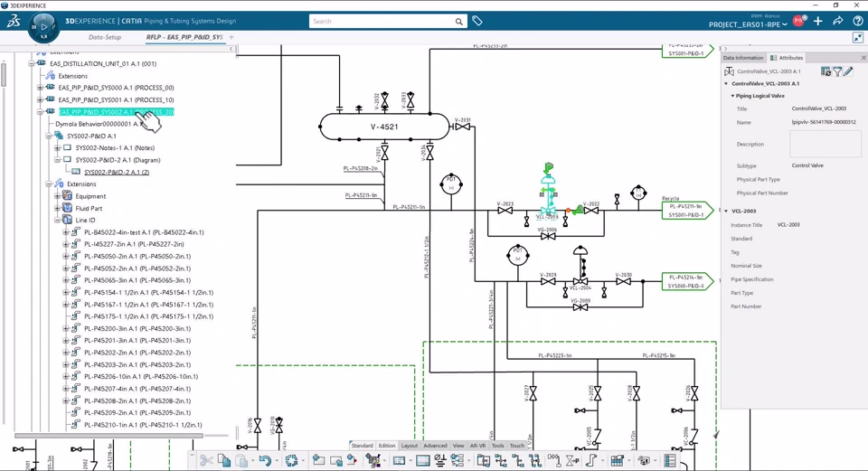Expand the Fluid Part tree node
The width and height of the screenshot is (868, 471).
click(57, 208)
